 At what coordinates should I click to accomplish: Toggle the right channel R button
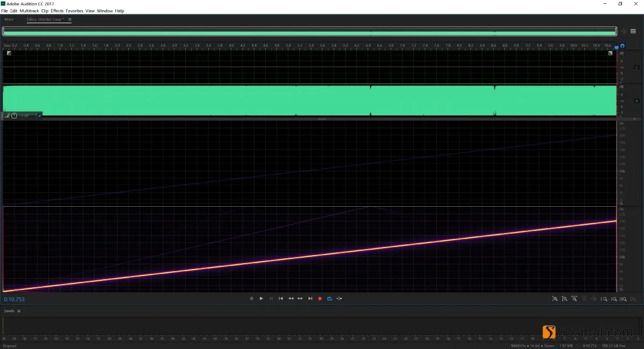click(636, 100)
